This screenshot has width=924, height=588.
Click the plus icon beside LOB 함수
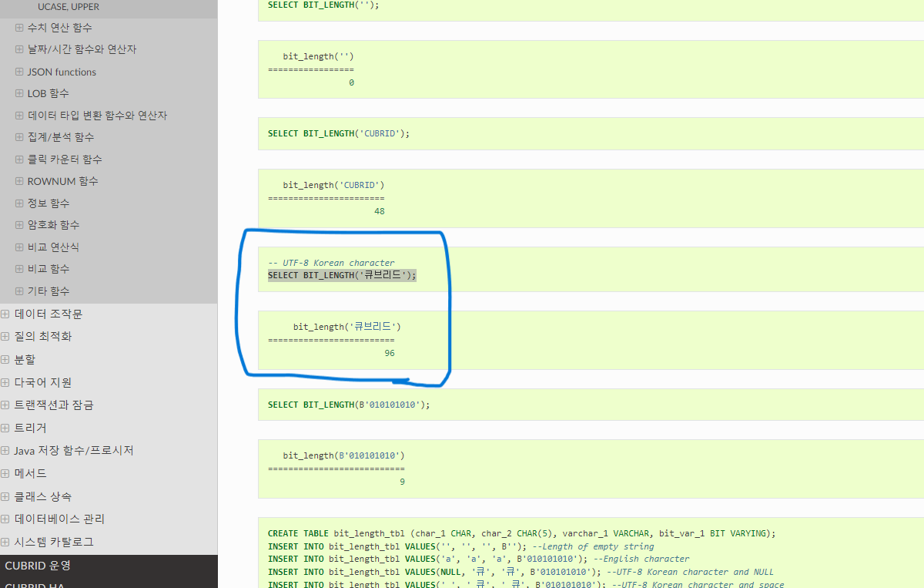coord(19,93)
